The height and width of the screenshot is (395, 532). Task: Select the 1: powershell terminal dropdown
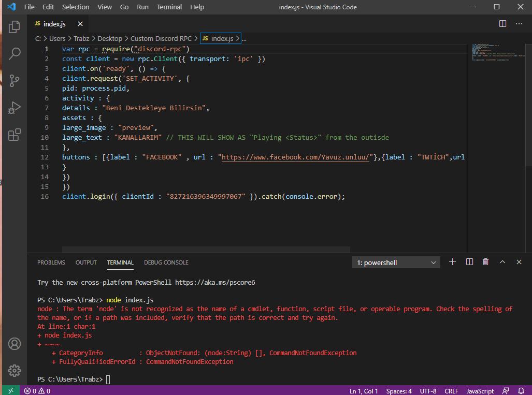click(x=396, y=262)
